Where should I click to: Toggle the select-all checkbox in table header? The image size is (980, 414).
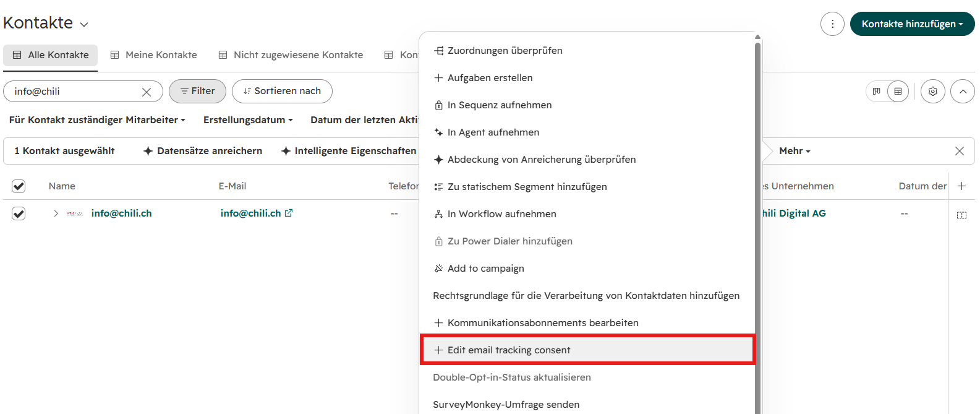(x=19, y=186)
